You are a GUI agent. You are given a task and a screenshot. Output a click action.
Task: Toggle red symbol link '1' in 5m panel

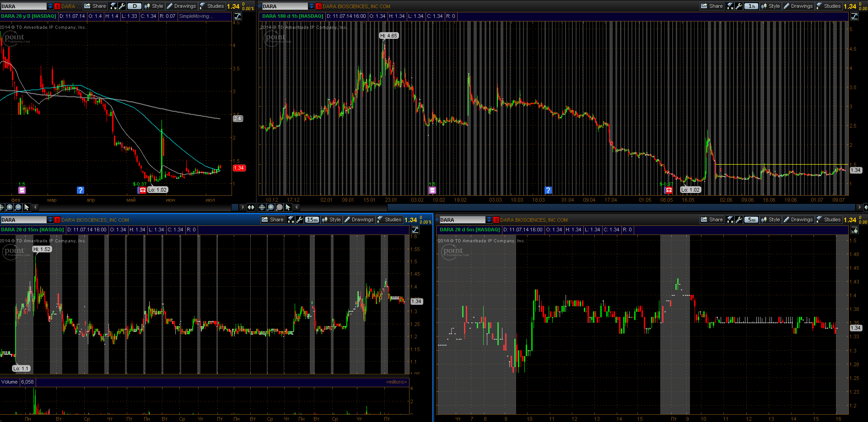[x=496, y=220]
